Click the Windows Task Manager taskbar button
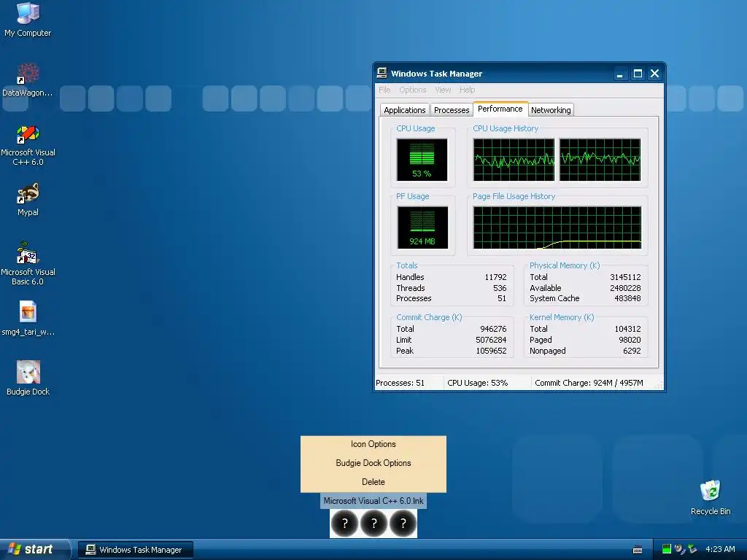Screen dimensions: 747x560 (136, 550)
